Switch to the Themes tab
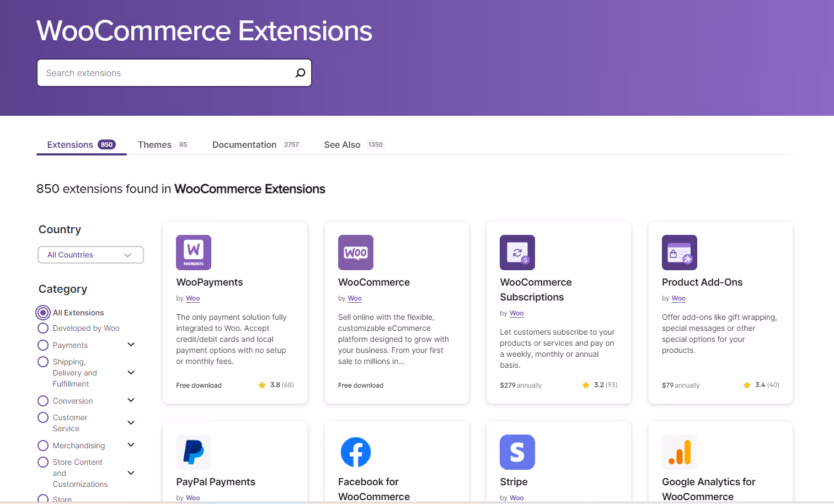This screenshot has width=834, height=504. click(x=154, y=144)
